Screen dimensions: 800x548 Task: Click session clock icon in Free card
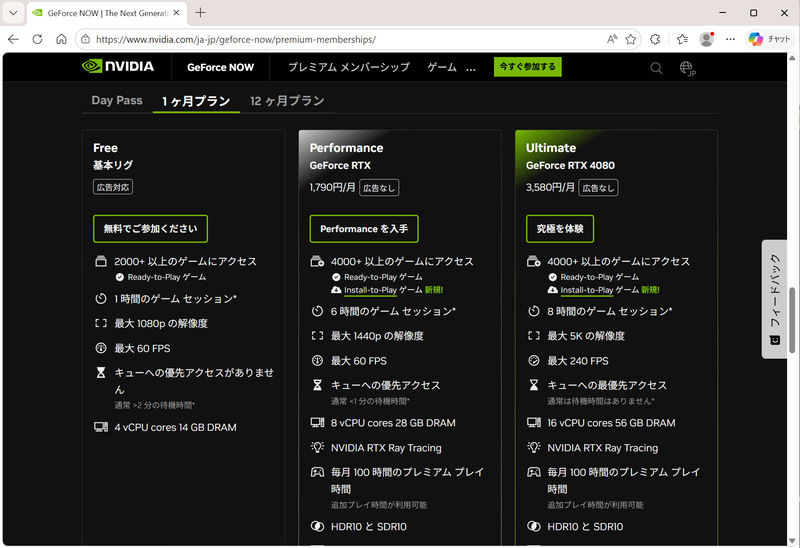pyautogui.click(x=101, y=298)
